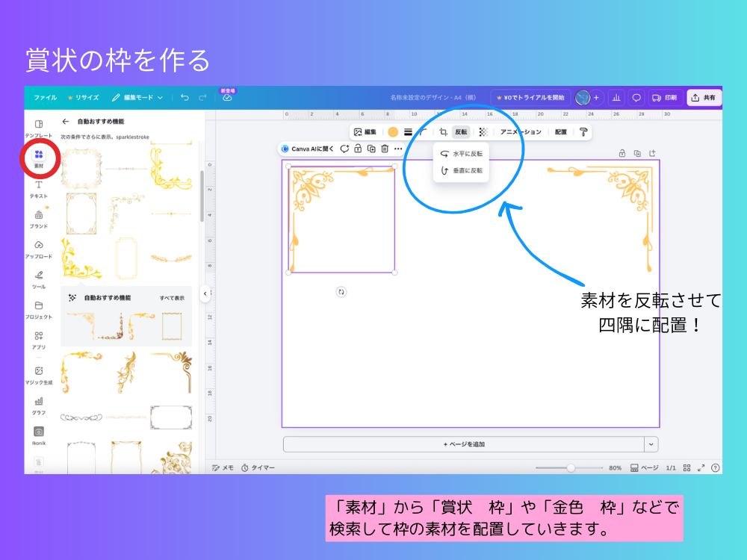Choose 水平に反転 option

point(461,154)
